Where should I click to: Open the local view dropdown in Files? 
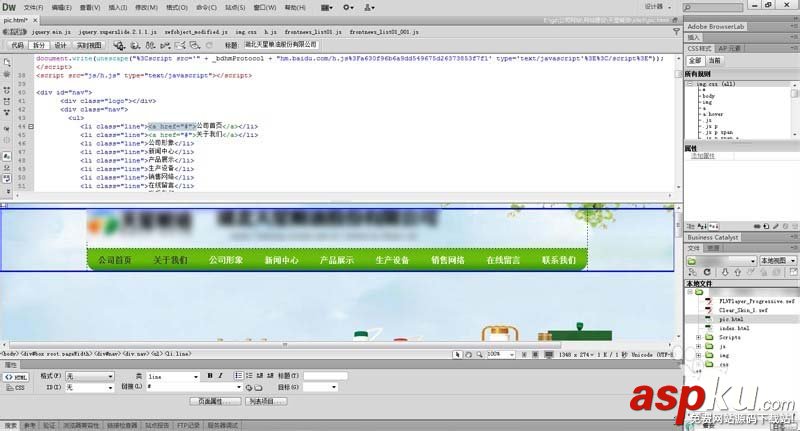[x=778, y=261]
